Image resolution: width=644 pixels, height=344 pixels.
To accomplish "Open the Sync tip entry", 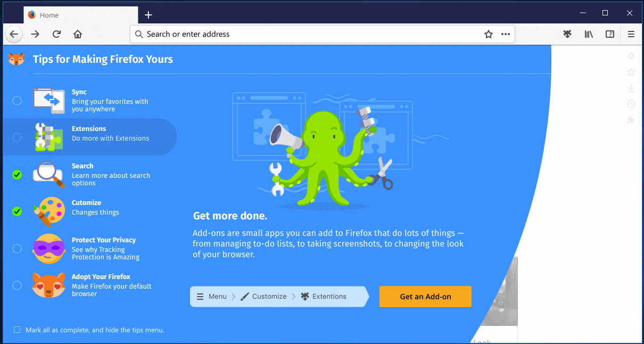I will point(89,101).
